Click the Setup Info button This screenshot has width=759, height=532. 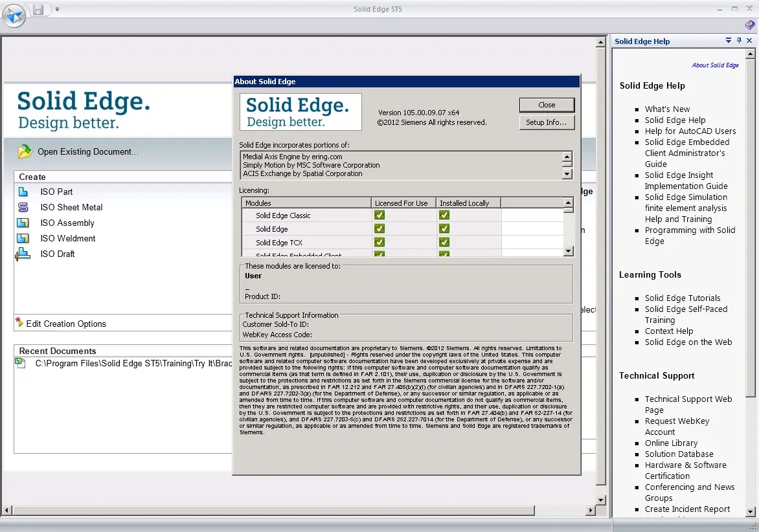(x=547, y=122)
